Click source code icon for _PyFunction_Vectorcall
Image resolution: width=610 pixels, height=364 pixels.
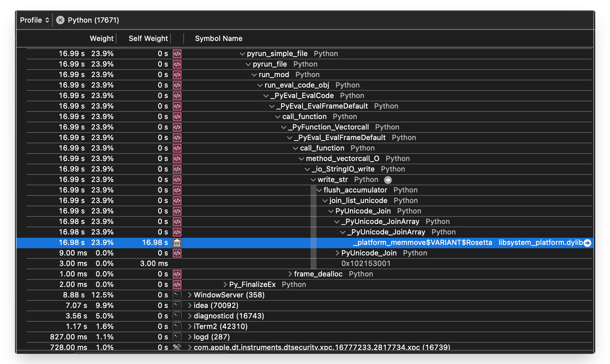pos(177,127)
